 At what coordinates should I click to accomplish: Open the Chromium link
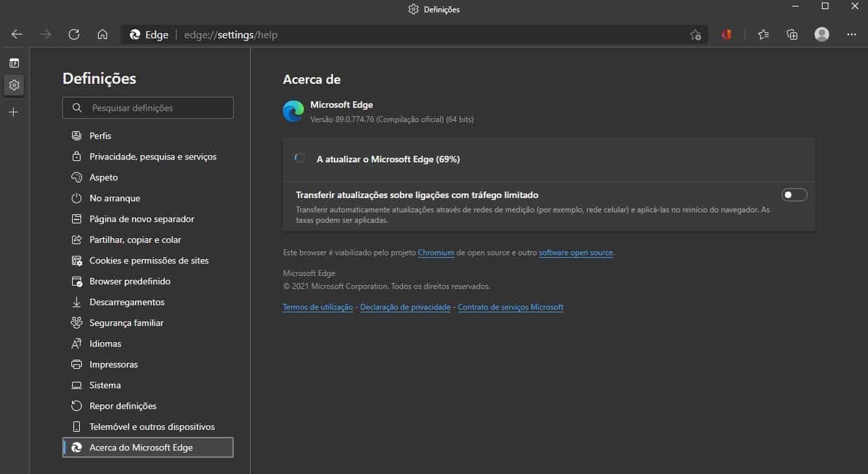pyautogui.click(x=436, y=253)
